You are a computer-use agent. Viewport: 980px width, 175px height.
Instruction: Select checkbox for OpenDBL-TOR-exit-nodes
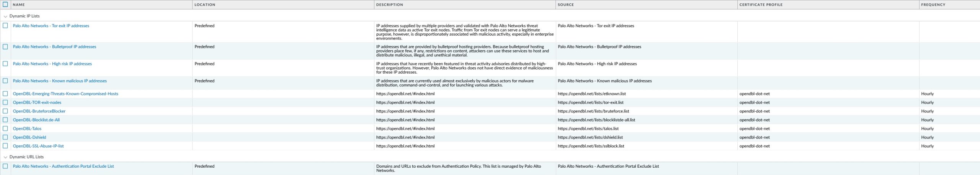5,102
